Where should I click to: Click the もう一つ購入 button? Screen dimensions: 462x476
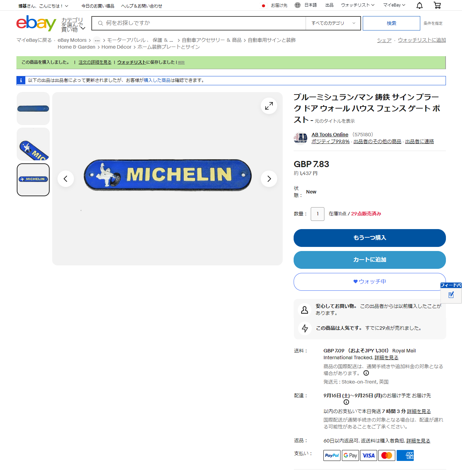tap(370, 238)
